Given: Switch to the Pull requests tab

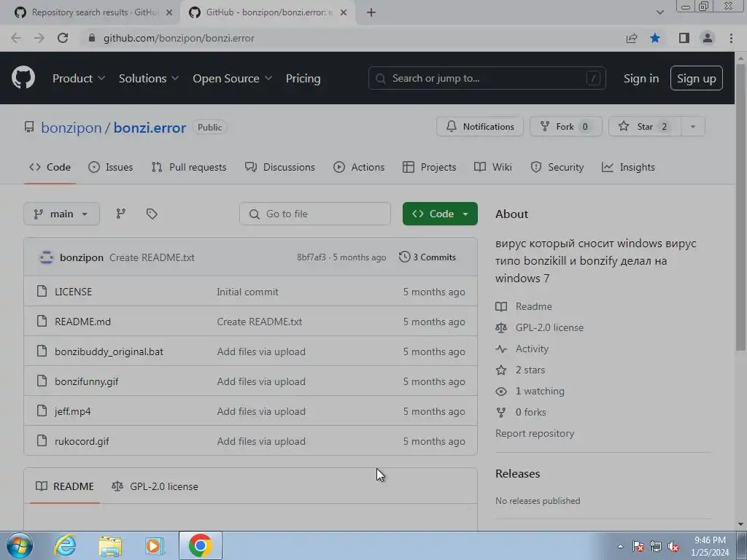Looking at the screenshot, I should point(189,167).
